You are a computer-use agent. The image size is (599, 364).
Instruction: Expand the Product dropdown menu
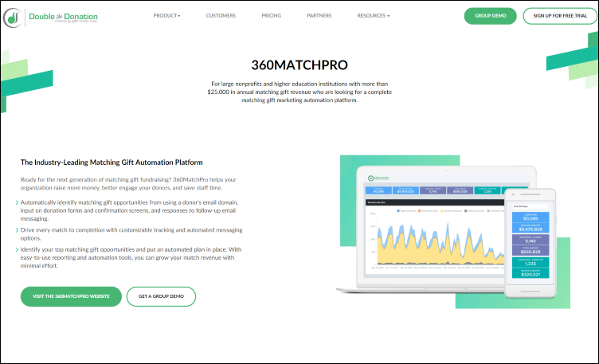pyautogui.click(x=166, y=16)
